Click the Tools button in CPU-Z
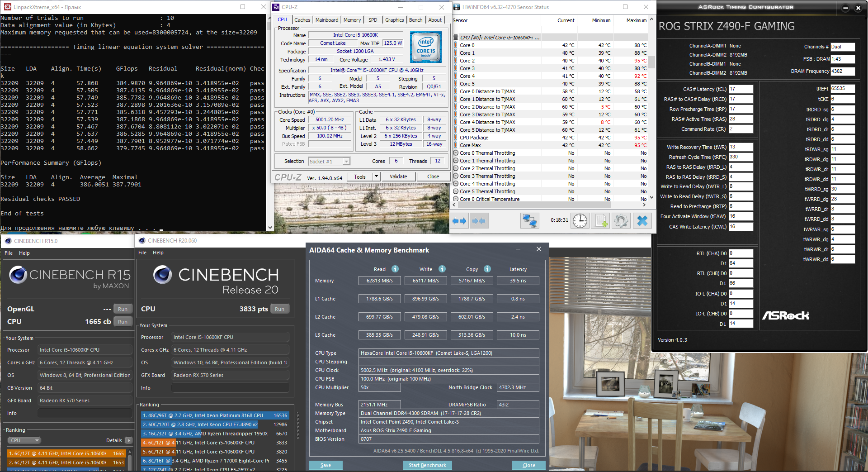Viewport: 868px width, 472px height. point(360,176)
